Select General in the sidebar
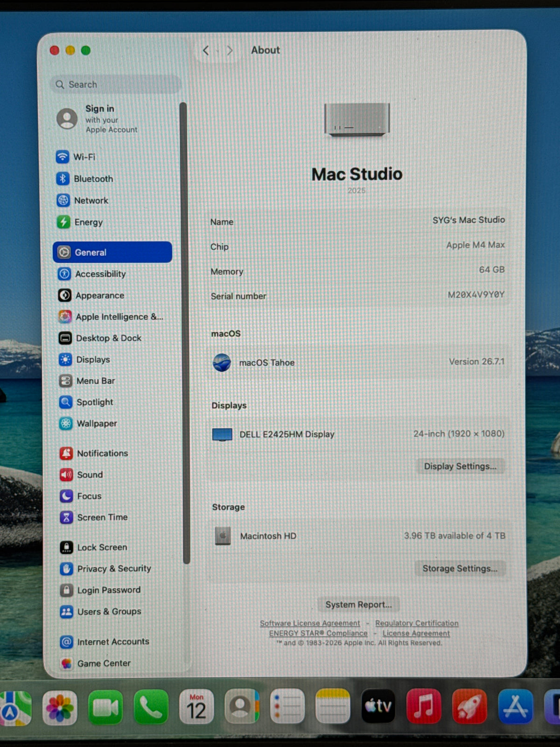Image resolution: width=560 pixels, height=747 pixels. point(112,252)
